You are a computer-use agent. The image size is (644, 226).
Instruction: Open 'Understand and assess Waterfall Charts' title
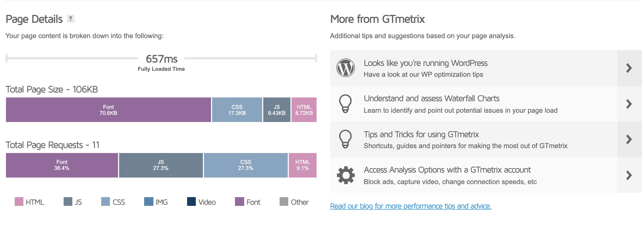pyautogui.click(x=432, y=99)
